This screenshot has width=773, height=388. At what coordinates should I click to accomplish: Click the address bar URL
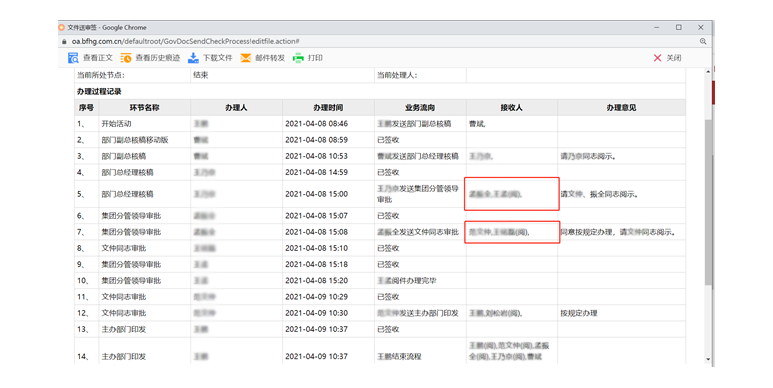185,41
